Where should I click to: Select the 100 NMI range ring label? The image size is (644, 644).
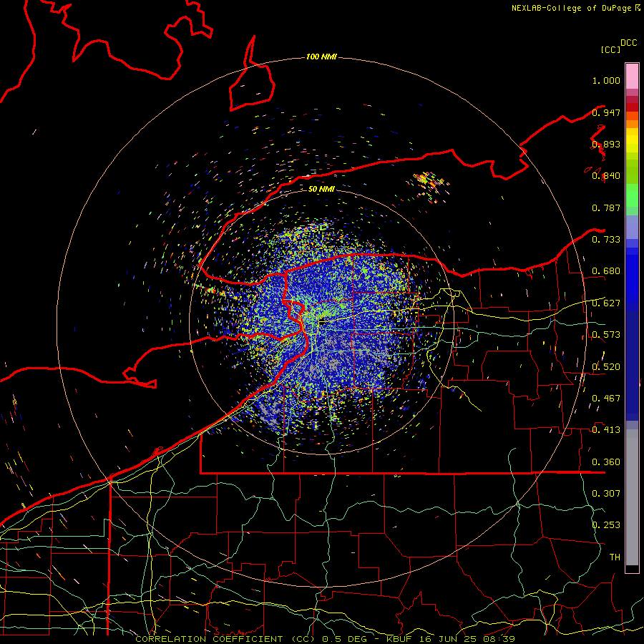click(x=321, y=57)
